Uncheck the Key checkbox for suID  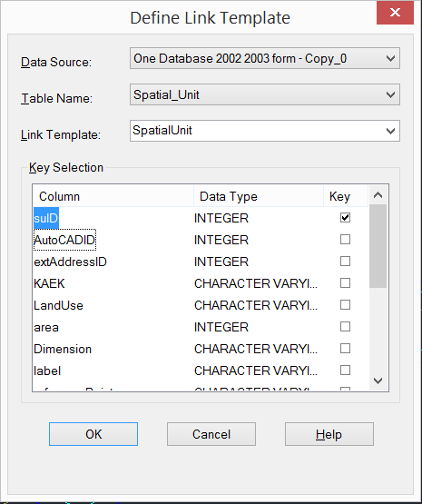pos(345,218)
